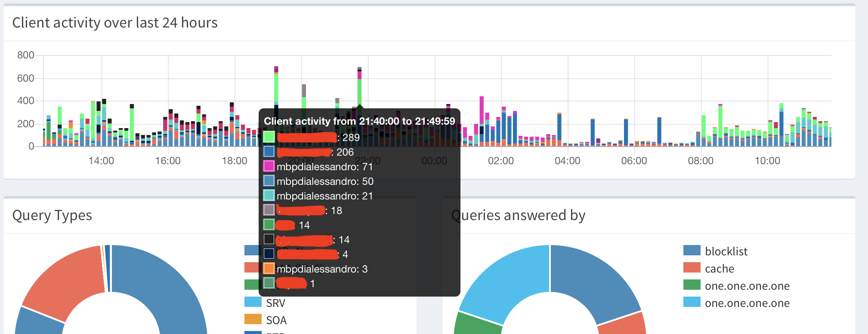Toggle the SRV legend entry in Query Types
The height and width of the screenshot is (334, 868).
(265, 303)
